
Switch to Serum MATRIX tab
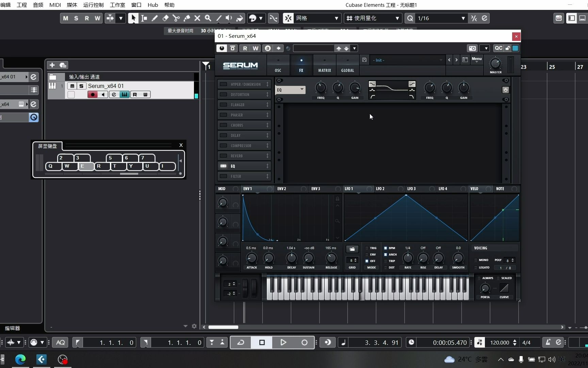324,65
